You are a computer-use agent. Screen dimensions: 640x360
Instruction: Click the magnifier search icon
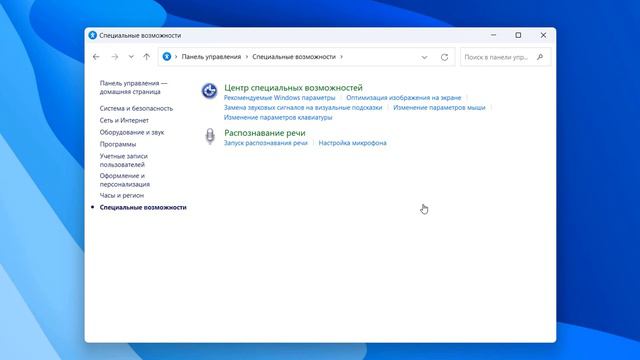[x=540, y=57]
